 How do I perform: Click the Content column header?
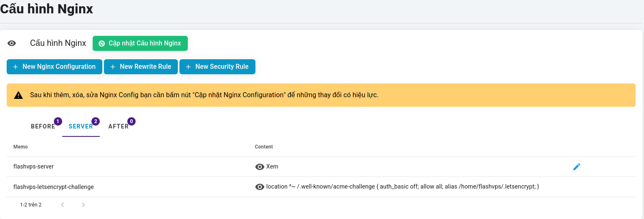[264, 147]
